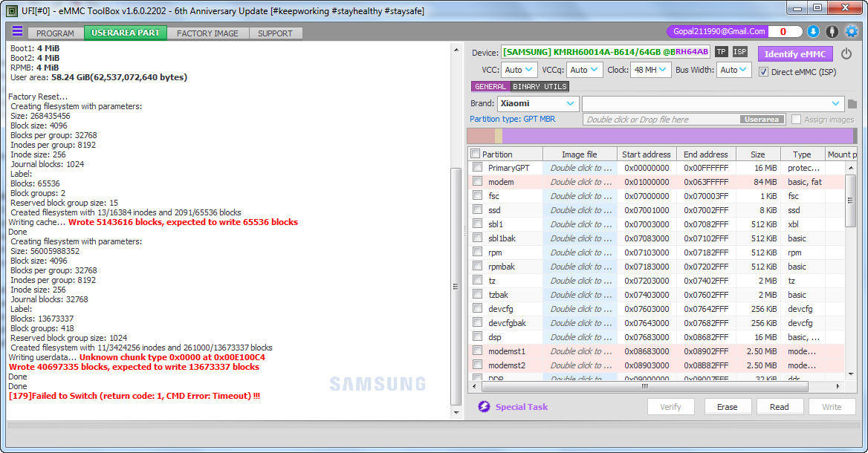The width and height of the screenshot is (868, 453).
Task: Click the Identify eMMC button
Action: [x=795, y=53]
